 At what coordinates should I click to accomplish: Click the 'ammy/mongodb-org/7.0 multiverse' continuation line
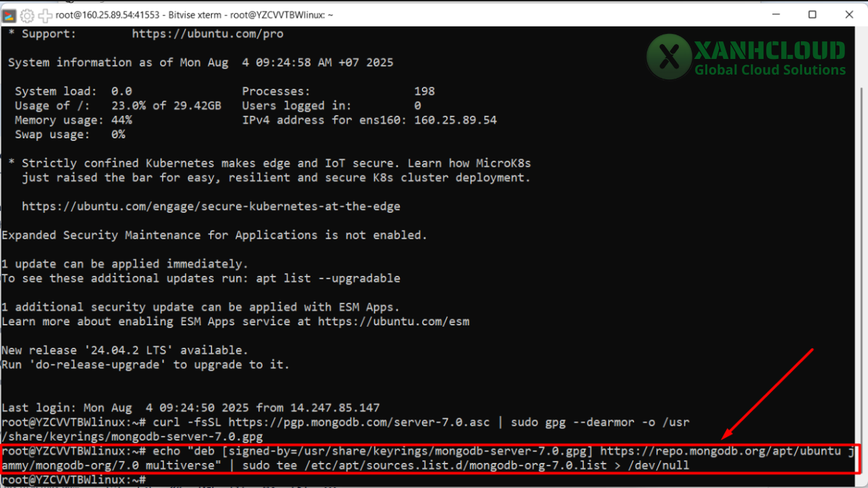click(345, 466)
